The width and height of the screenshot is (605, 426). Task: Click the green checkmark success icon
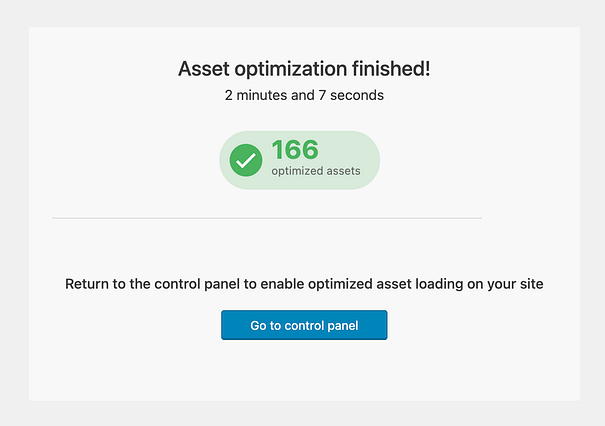[246, 160]
